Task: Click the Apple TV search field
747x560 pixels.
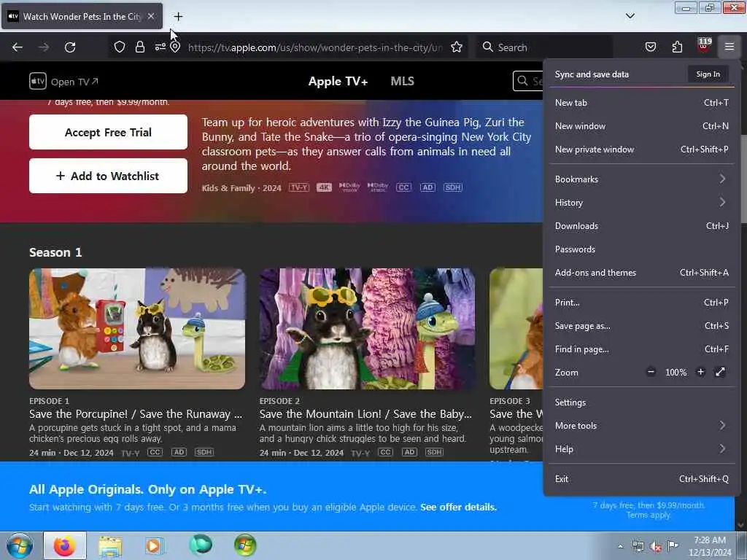Action: pyautogui.click(x=528, y=81)
